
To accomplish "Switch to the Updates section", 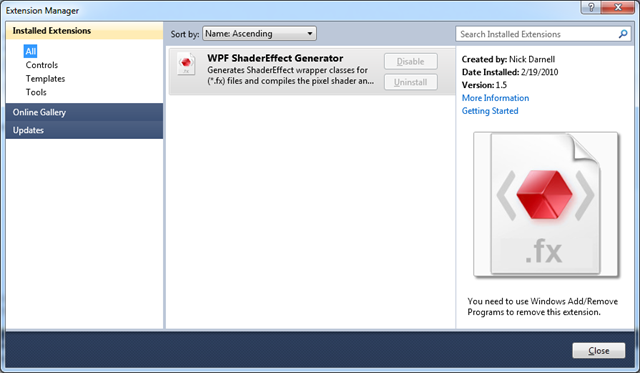I will (x=84, y=130).
